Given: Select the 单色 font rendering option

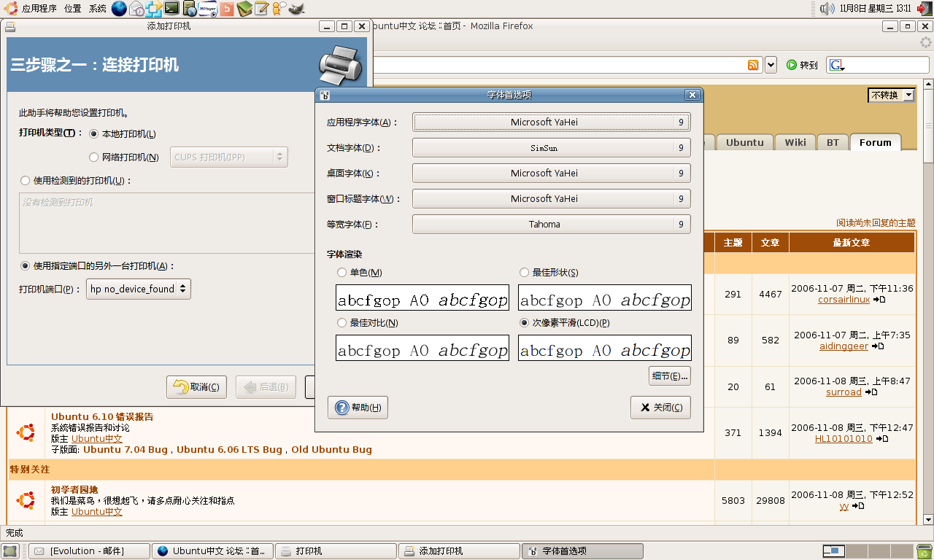Looking at the screenshot, I should (x=342, y=273).
